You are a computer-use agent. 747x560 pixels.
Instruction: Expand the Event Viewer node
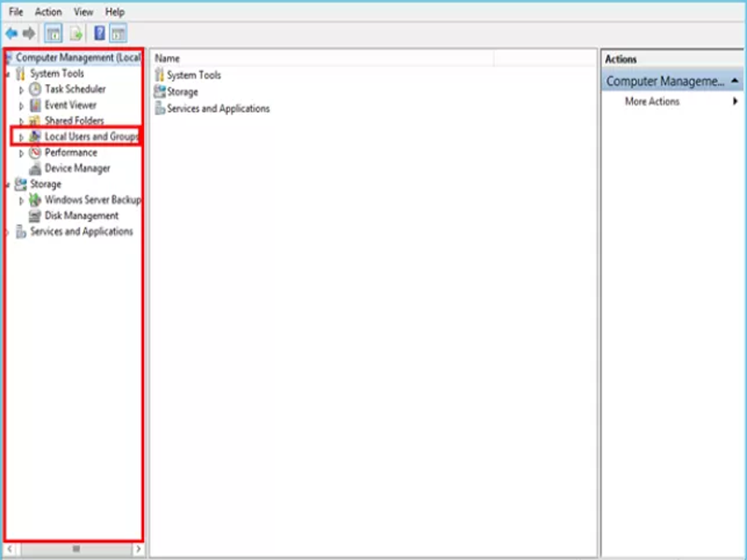[x=21, y=105]
